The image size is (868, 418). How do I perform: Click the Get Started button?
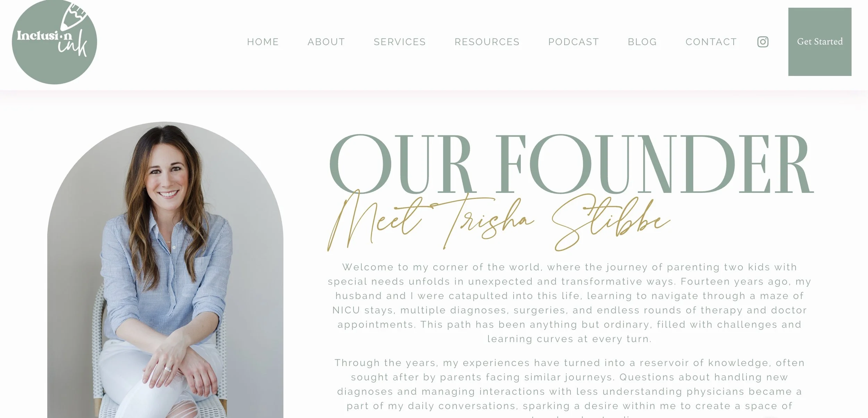[x=820, y=42]
